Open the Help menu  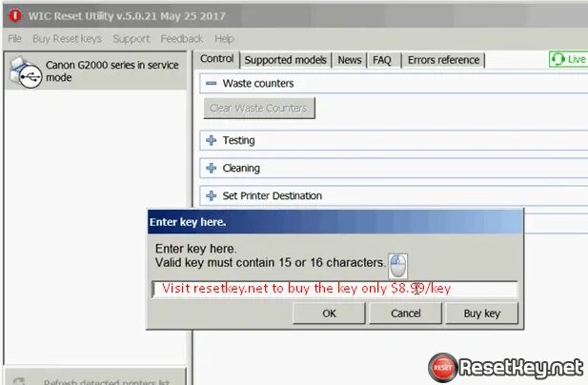224,39
